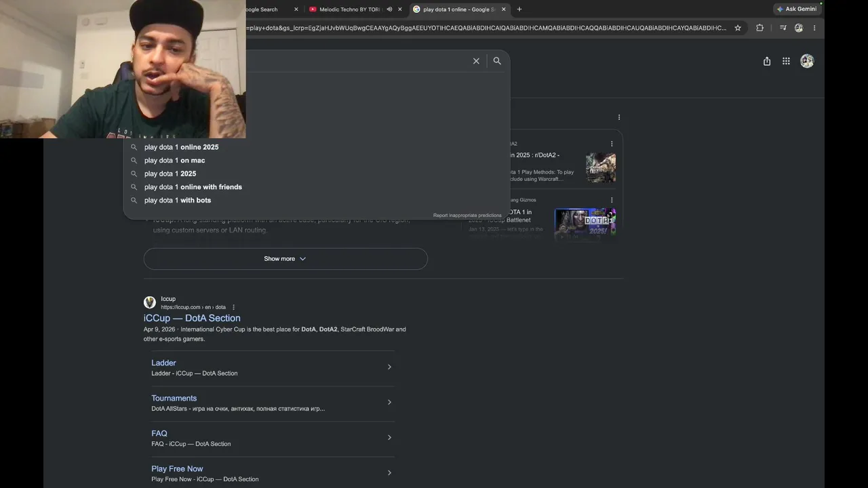Click the text 'FAQ - iCCup — DotA Section'
The width and height of the screenshot is (868, 488).
[191, 444]
